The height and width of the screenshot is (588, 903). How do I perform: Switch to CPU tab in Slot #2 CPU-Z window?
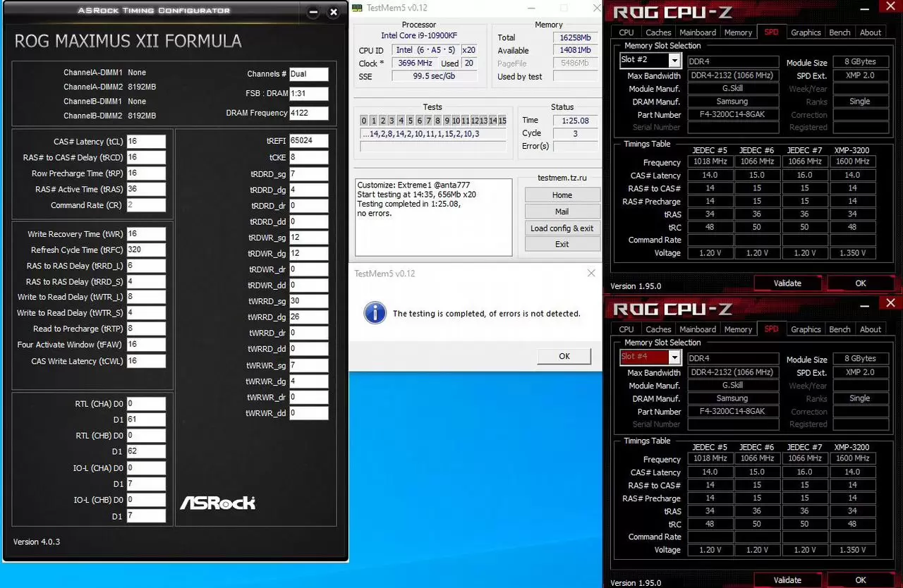[626, 32]
